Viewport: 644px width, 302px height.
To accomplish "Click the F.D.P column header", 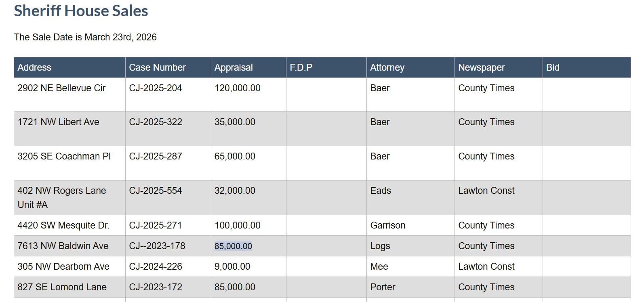I will [301, 67].
